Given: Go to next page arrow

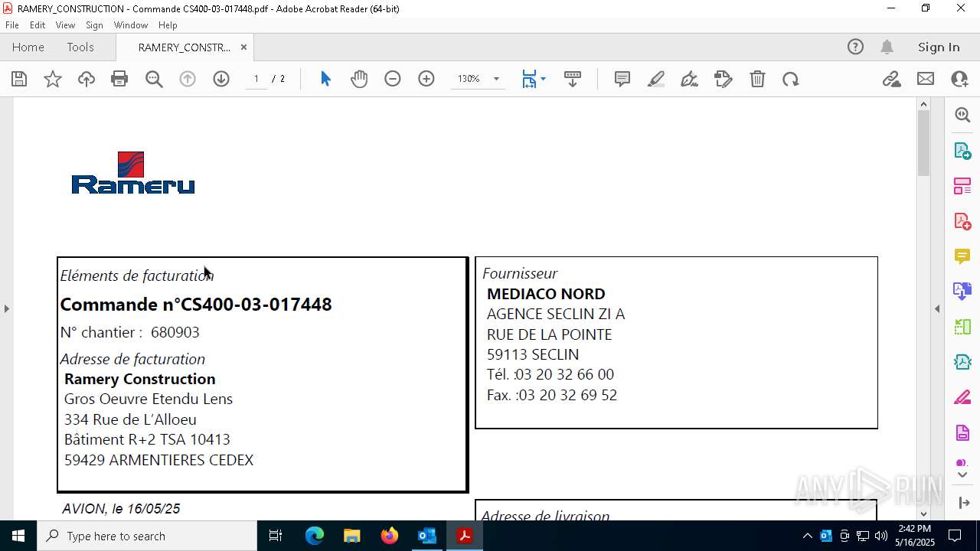Looking at the screenshot, I should click(221, 79).
